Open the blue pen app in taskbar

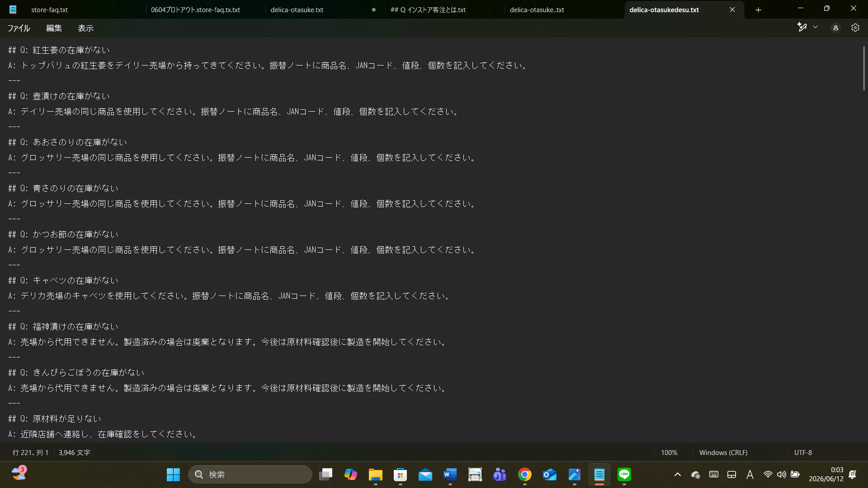574,474
